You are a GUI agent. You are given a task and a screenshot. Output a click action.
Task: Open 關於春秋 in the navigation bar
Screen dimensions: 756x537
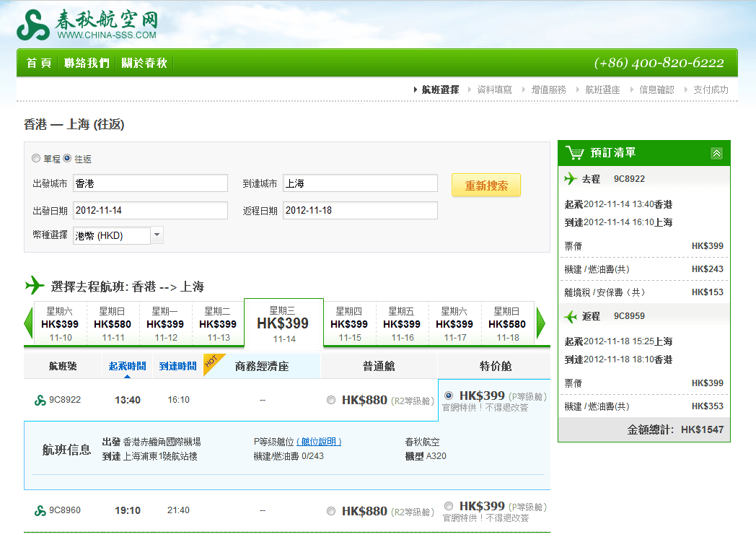click(144, 63)
